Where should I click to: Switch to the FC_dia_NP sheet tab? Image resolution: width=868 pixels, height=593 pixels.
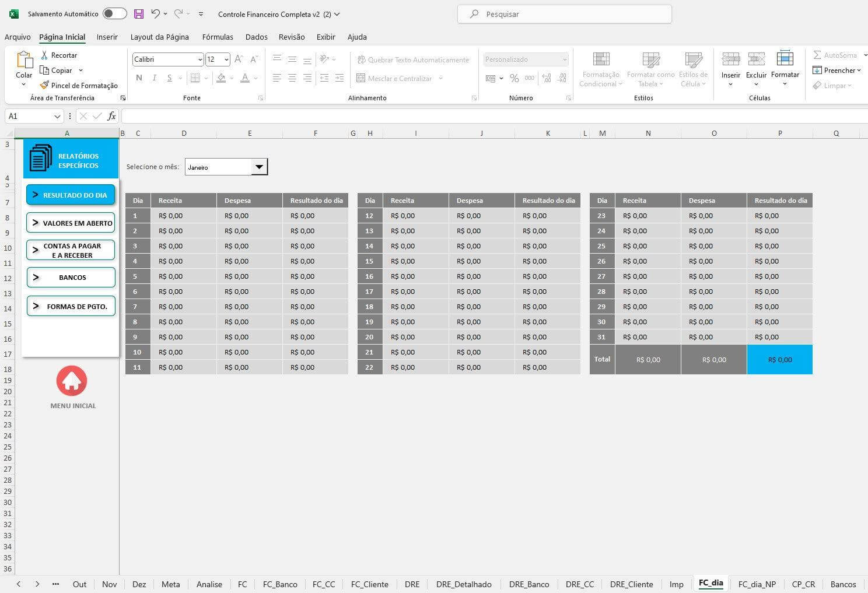click(757, 584)
